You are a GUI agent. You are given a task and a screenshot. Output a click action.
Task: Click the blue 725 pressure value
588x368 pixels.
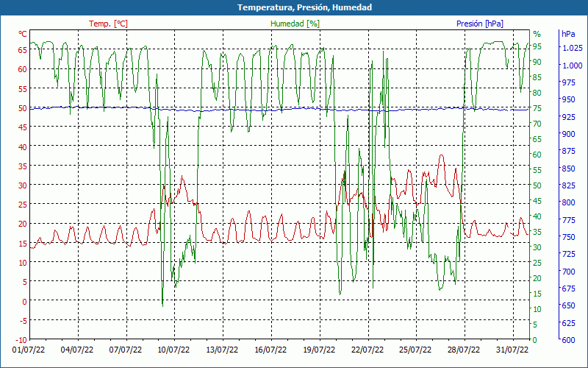(x=568, y=254)
